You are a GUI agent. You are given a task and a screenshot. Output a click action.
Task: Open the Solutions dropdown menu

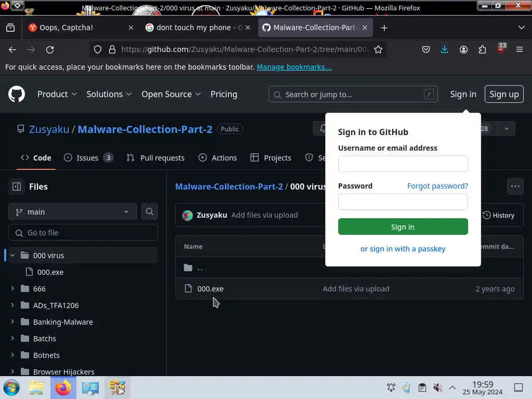pyautogui.click(x=109, y=95)
